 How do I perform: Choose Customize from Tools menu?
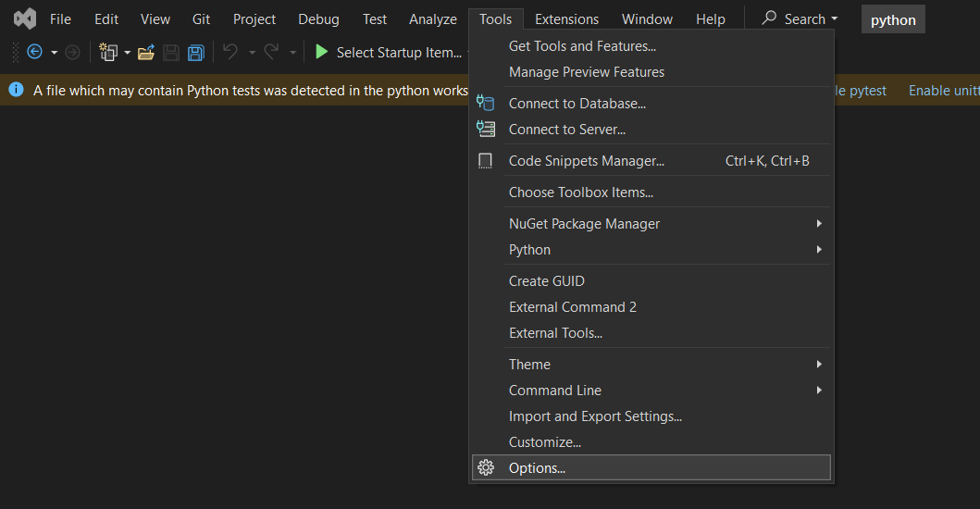[651, 442]
